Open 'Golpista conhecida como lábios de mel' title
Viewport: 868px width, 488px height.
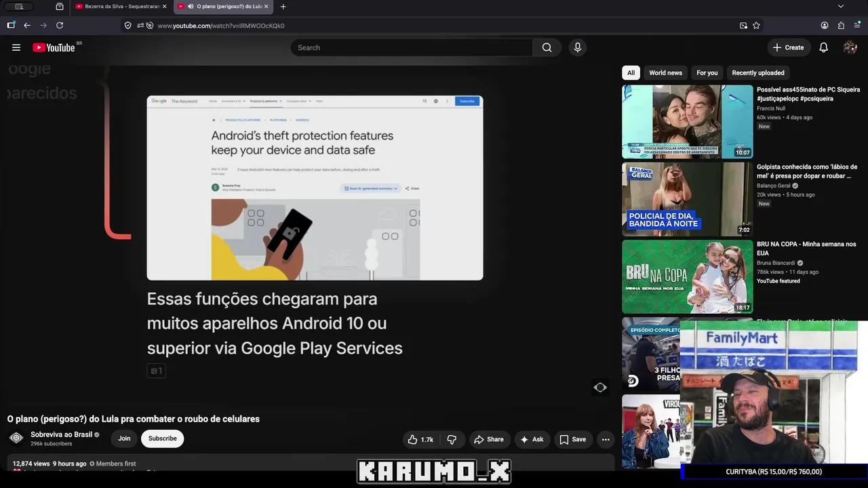[807, 171]
